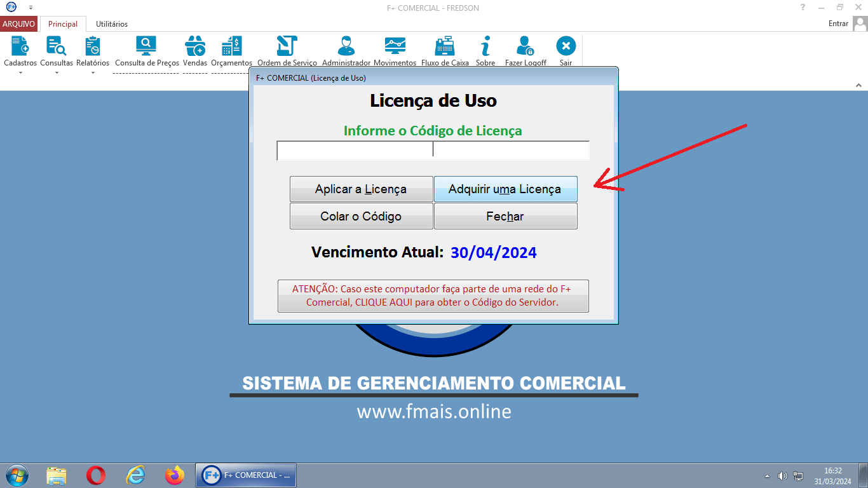Click Colar o Código button
868x488 pixels.
pos(361,216)
